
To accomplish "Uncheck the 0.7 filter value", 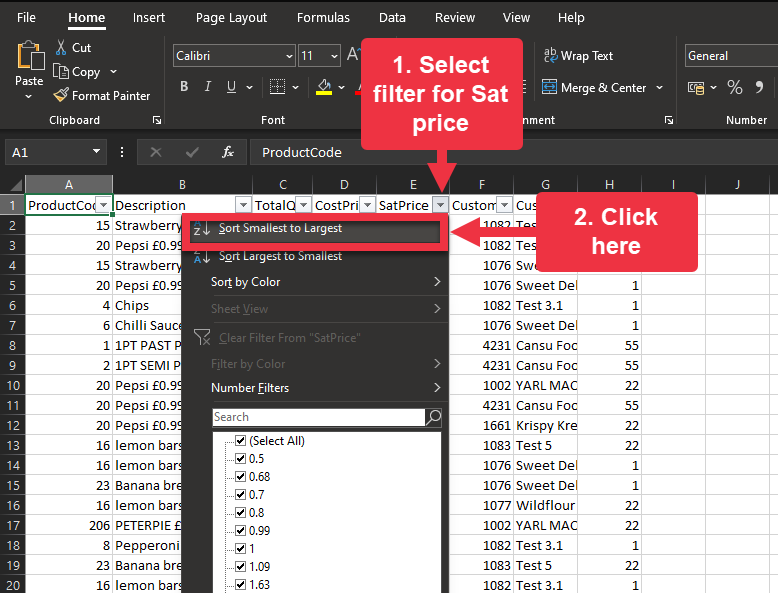I will (241, 495).
